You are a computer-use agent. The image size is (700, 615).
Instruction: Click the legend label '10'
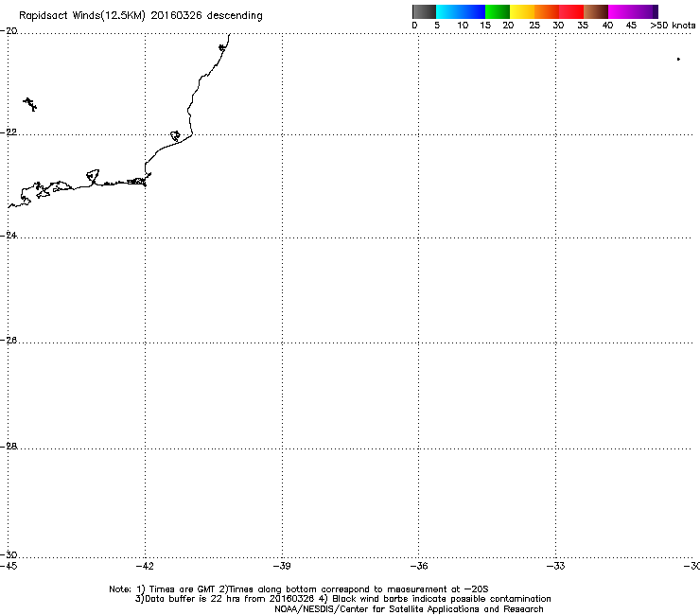coord(463,26)
